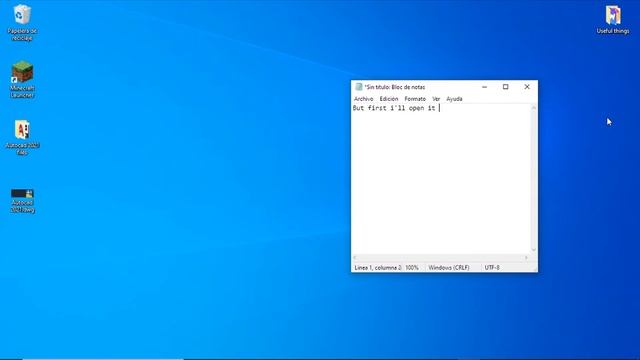Click inside the Notepad text area
This screenshot has height=360, width=640.
click(x=441, y=179)
